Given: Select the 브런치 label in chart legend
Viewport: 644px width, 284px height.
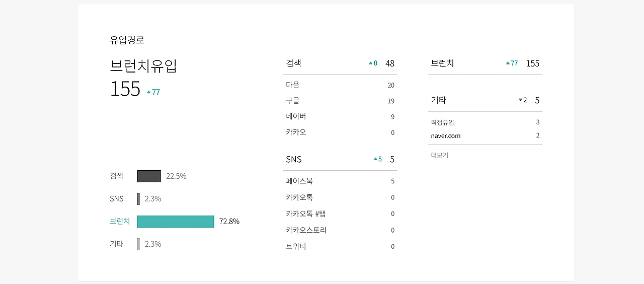Looking at the screenshot, I should click(x=120, y=221).
